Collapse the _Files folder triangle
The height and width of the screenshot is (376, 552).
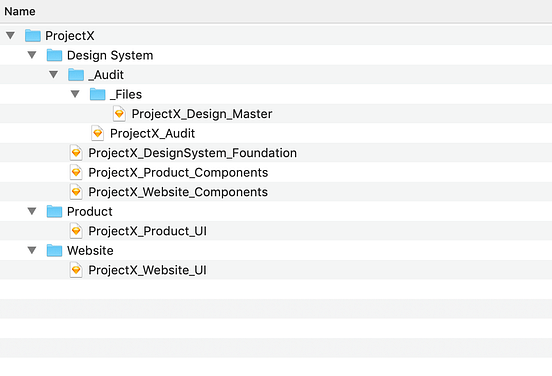[x=75, y=94]
